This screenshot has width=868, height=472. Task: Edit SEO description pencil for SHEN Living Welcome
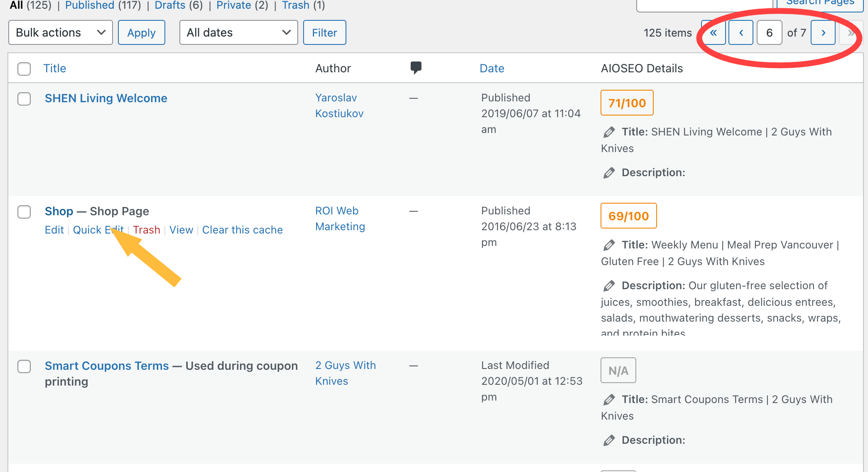(609, 173)
